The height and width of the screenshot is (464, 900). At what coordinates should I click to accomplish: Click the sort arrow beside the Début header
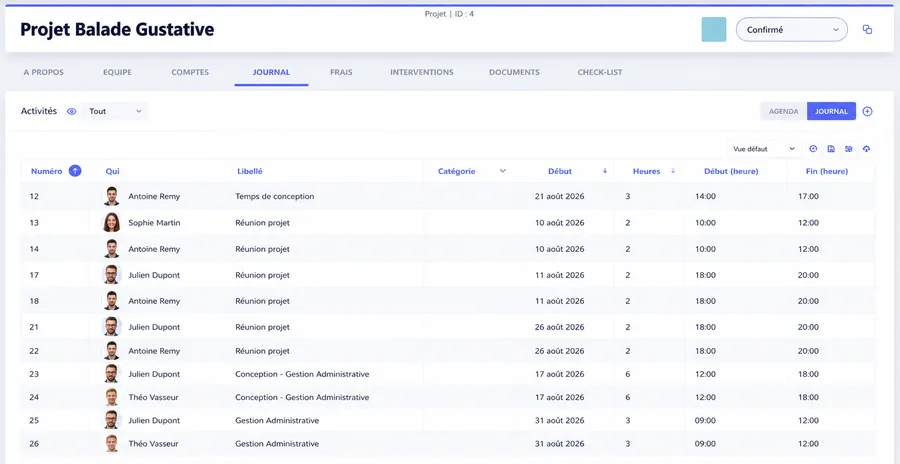pyautogui.click(x=604, y=171)
